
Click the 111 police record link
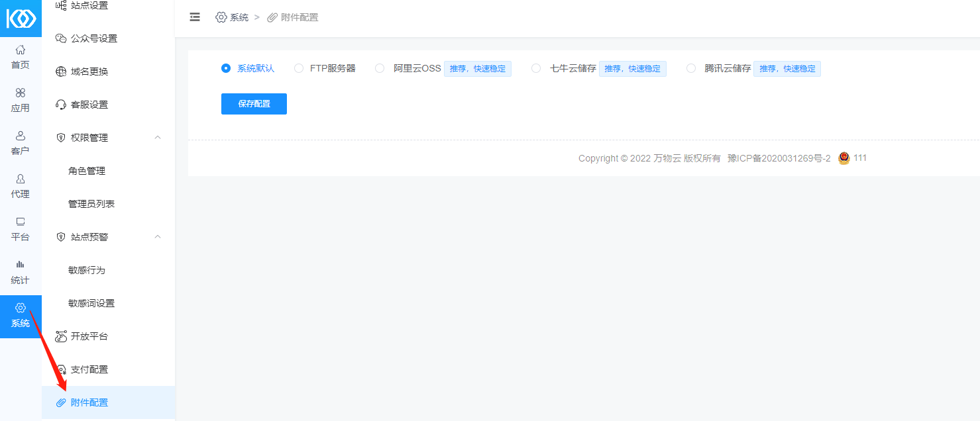860,158
